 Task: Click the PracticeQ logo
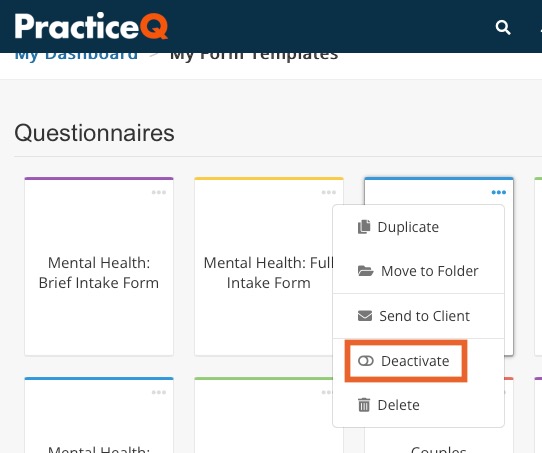click(x=91, y=26)
